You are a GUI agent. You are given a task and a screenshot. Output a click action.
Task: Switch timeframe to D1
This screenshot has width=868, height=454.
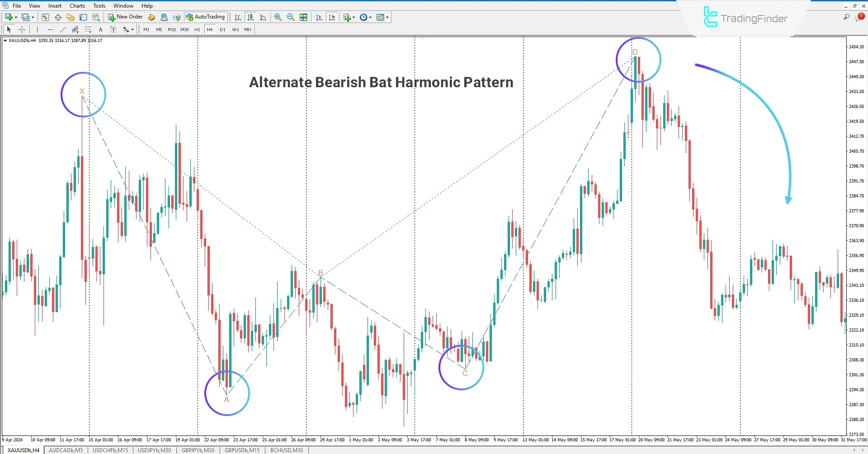pyautogui.click(x=222, y=29)
